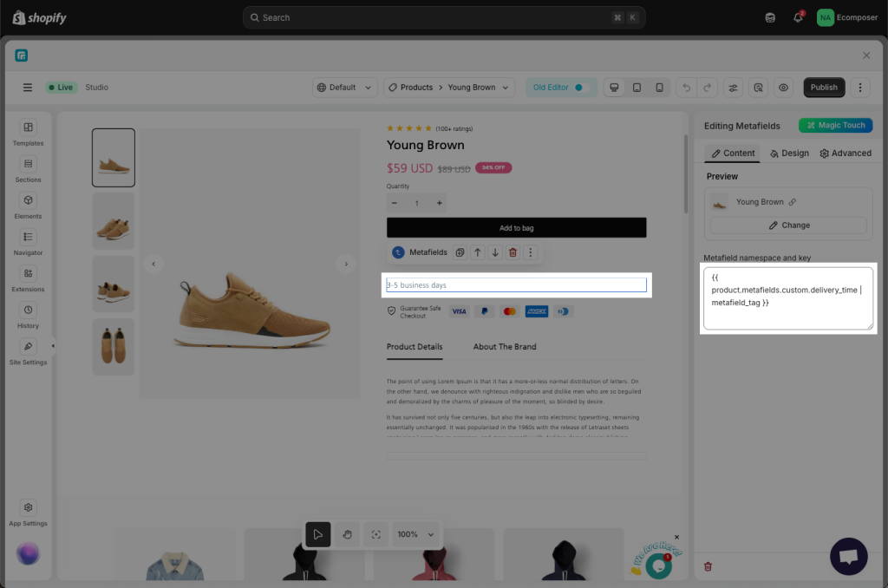Screen dimensions: 888x588
Task: Switch to the Advanced tab
Action: (846, 153)
